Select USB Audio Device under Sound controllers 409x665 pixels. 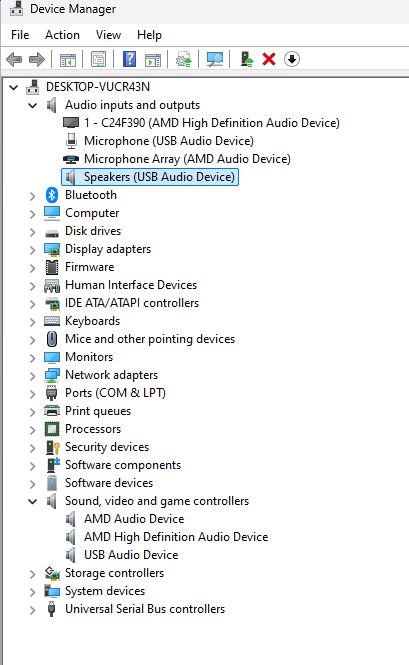point(131,555)
